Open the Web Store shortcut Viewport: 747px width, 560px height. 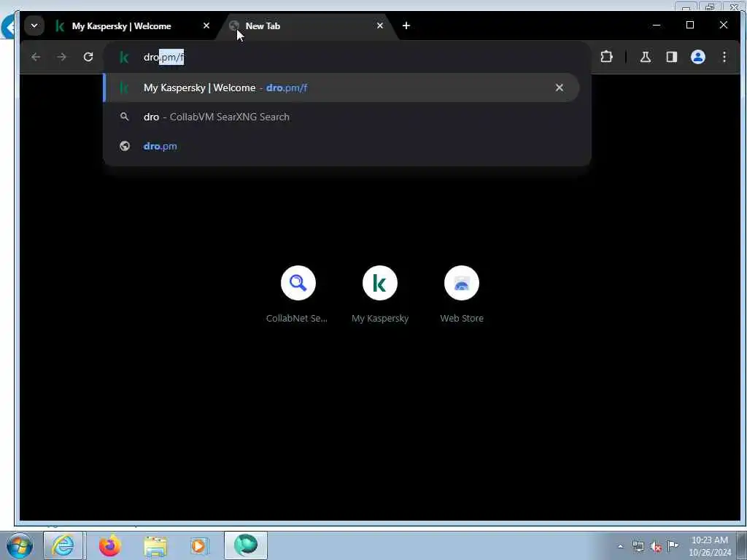[x=462, y=295]
